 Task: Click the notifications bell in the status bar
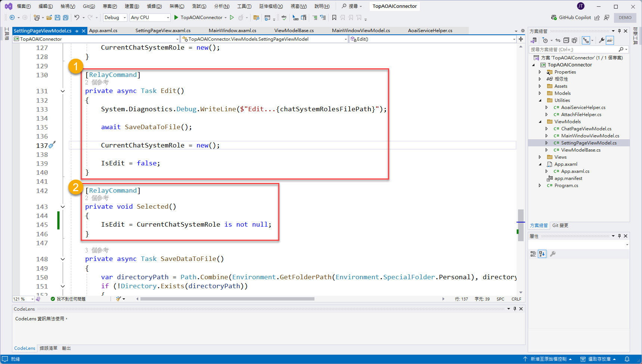(x=627, y=359)
